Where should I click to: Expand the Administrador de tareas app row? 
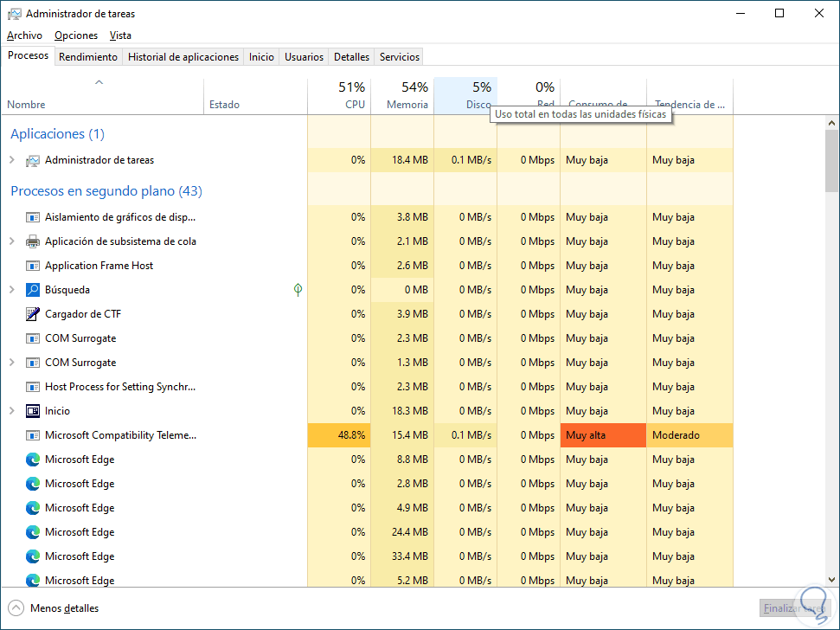(12, 159)
